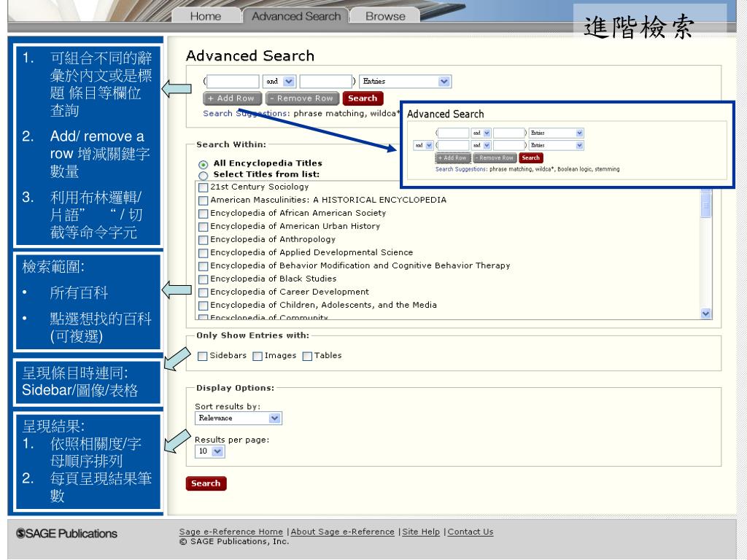Click the - Remove Row button in main form
This screenshot has width=747, height=560.
(301, 98)
